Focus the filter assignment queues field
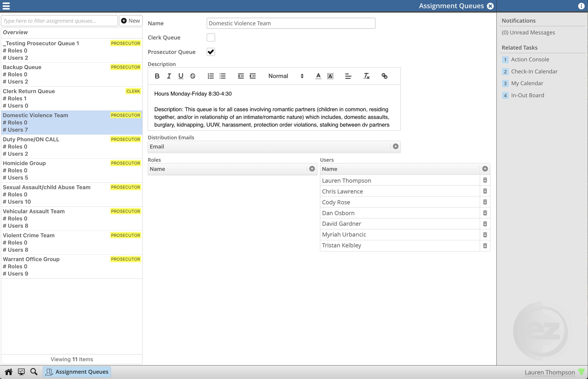This screenshot has width=588, height=379. click(59, 21)
